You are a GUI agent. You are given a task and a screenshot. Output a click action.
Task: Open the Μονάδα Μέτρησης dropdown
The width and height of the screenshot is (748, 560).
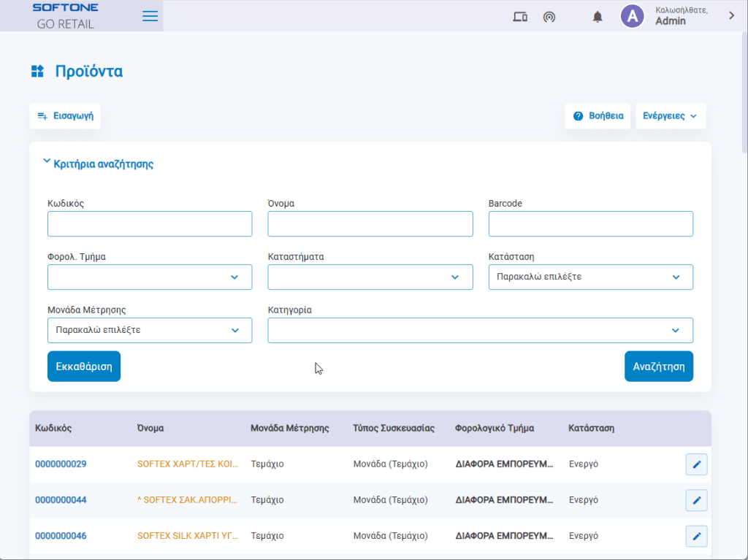tap(150, 330)
